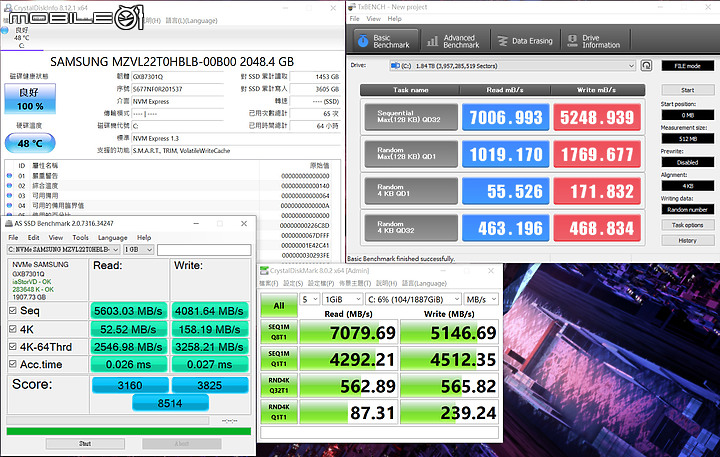Click empty text field beside 1 GB dropdown
The width and height of the screenshot is (720, 457).
(x=204, y=249)
